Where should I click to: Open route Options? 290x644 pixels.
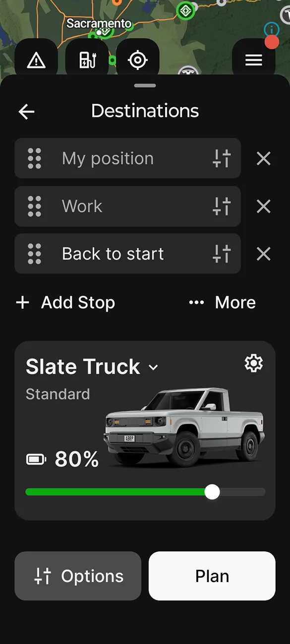77,576
